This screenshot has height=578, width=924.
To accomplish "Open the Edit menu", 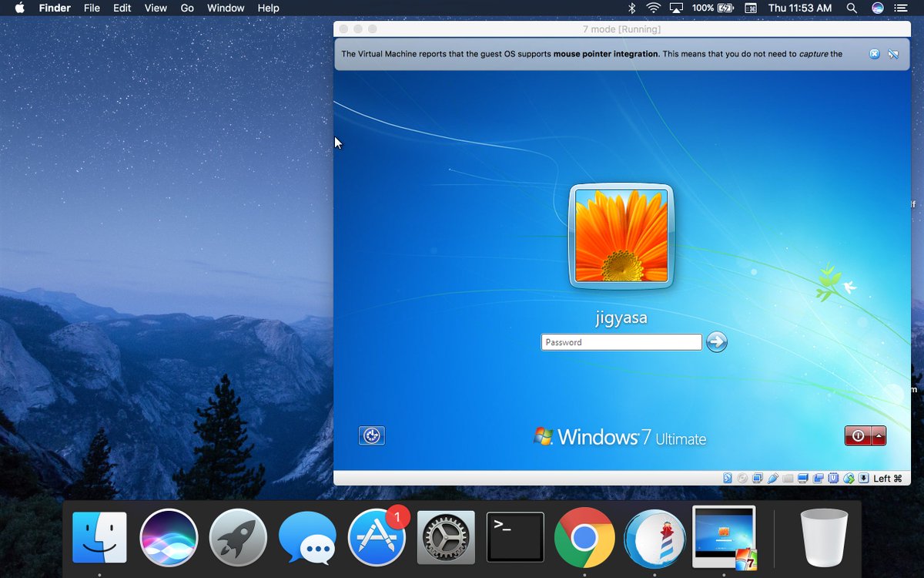I will [x=122, y=8].
